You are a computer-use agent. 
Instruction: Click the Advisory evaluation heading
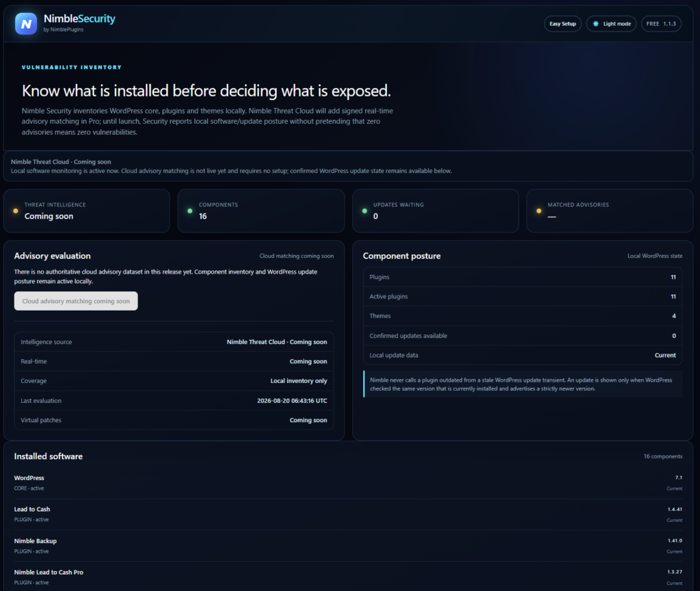pos(52,256)
